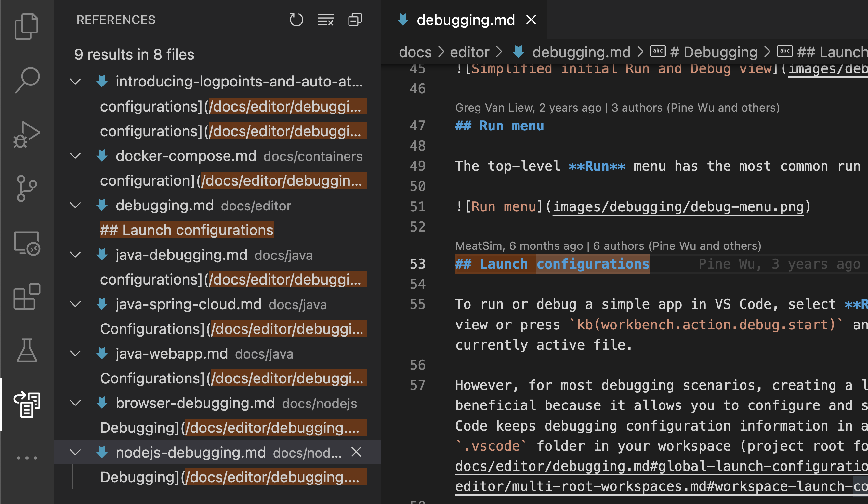Collapse the nodejs-debugging.md results group

75,452
